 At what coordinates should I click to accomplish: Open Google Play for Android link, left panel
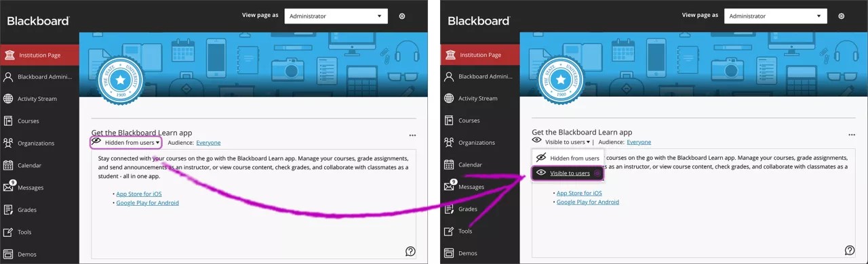pos(147,202)
